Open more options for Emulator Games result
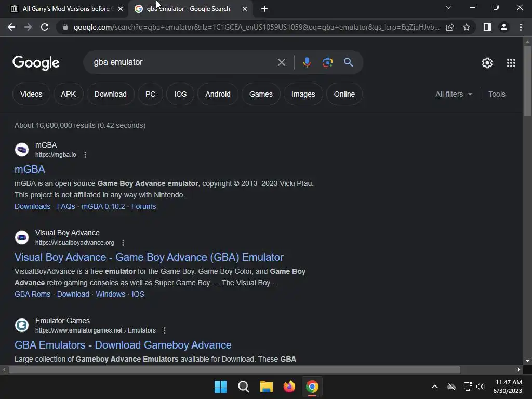The height and width of the screenshot is (399, 532). 165,330
